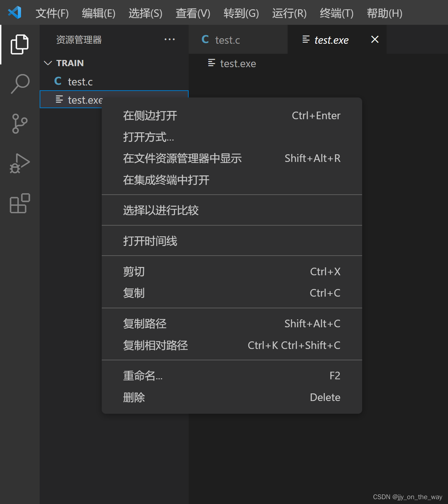The height and width of the screenshot is (504, 448).
Task: Click the C language icon beside test.c
Action: pyautogui.click(x=58, y=81)
